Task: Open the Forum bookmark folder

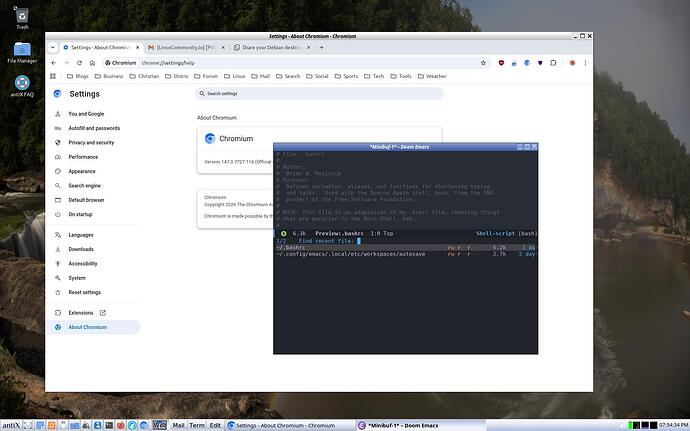Action: [206, 76]
